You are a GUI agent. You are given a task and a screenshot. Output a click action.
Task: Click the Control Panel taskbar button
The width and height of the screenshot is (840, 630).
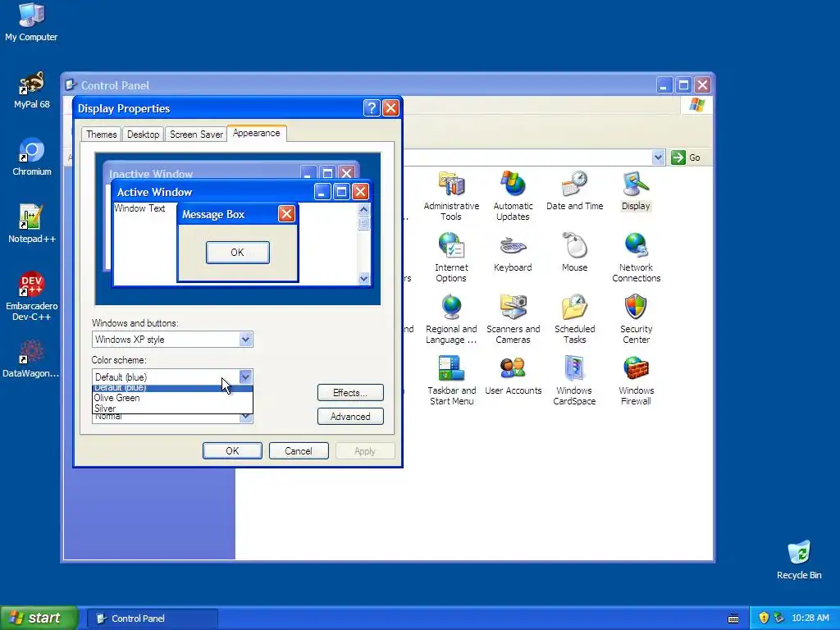(x=152, y=619)
